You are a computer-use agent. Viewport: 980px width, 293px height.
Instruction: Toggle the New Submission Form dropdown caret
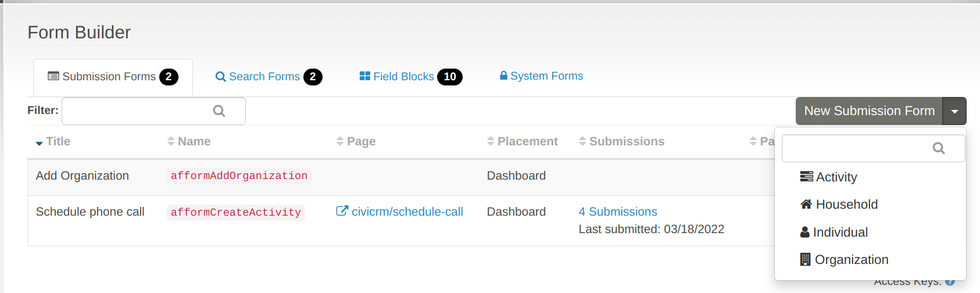click(x=954, y=111)
